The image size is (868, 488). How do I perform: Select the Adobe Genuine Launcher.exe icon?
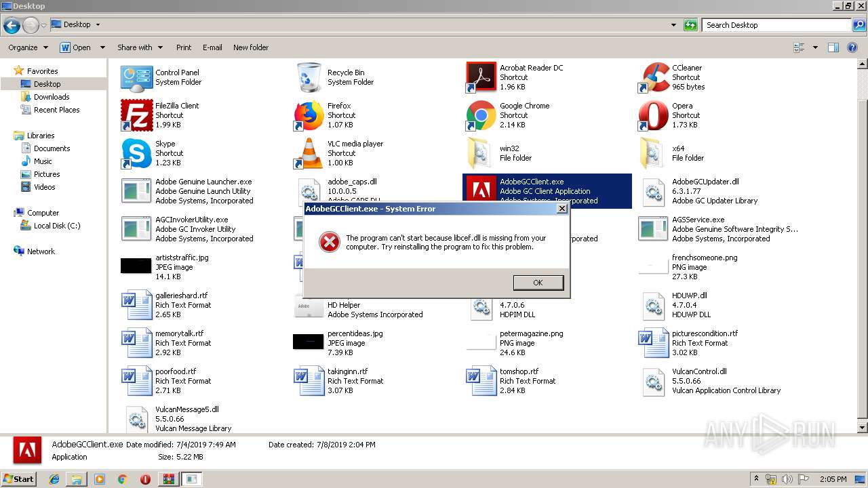(x=136, y=191)
